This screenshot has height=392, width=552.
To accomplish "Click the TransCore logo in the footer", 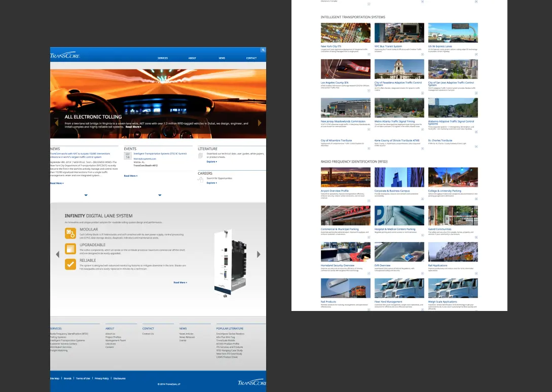I will coord(252,382).
